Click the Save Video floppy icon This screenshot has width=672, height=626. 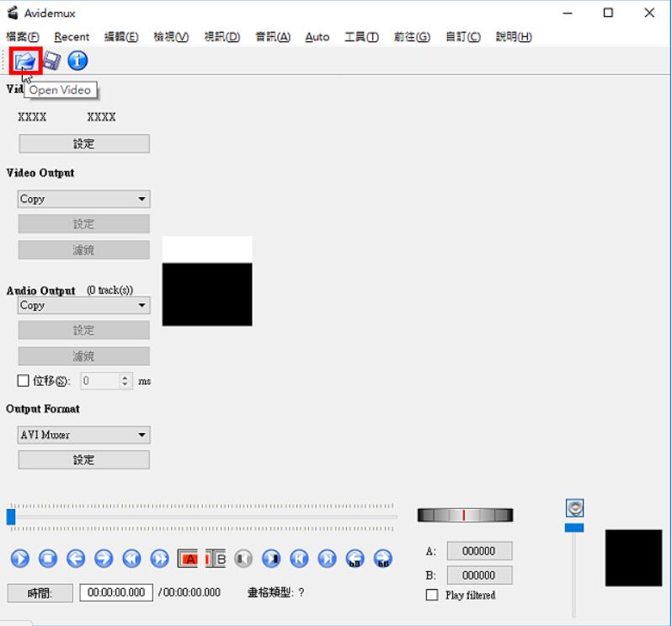click(x=51, y=61)
